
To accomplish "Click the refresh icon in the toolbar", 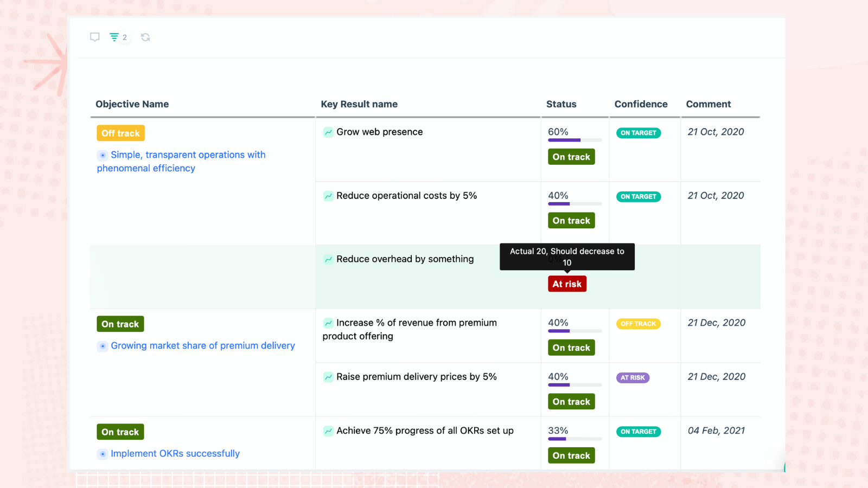I will (145, 37).
